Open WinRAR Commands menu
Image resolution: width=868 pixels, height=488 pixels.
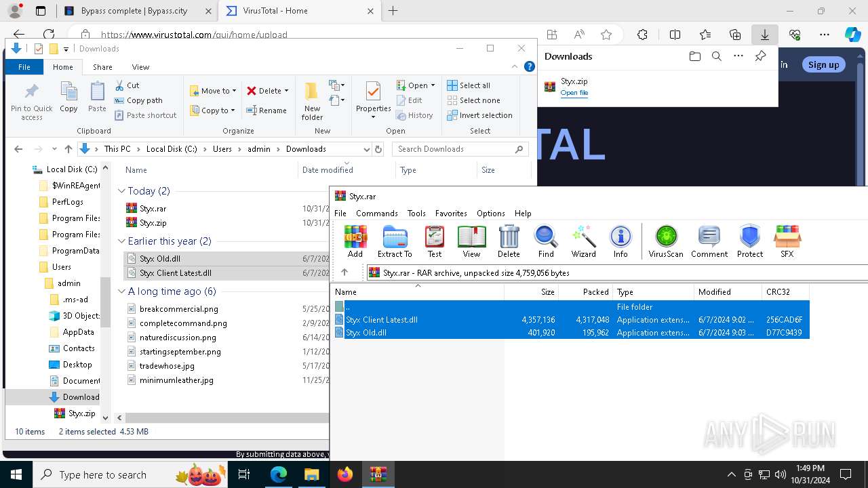[376, 213]
